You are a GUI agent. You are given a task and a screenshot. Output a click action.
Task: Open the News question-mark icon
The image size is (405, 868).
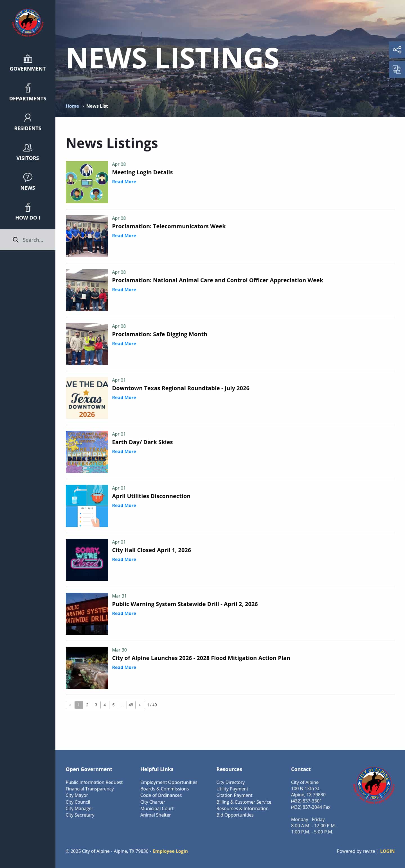[x=28, y=177]
